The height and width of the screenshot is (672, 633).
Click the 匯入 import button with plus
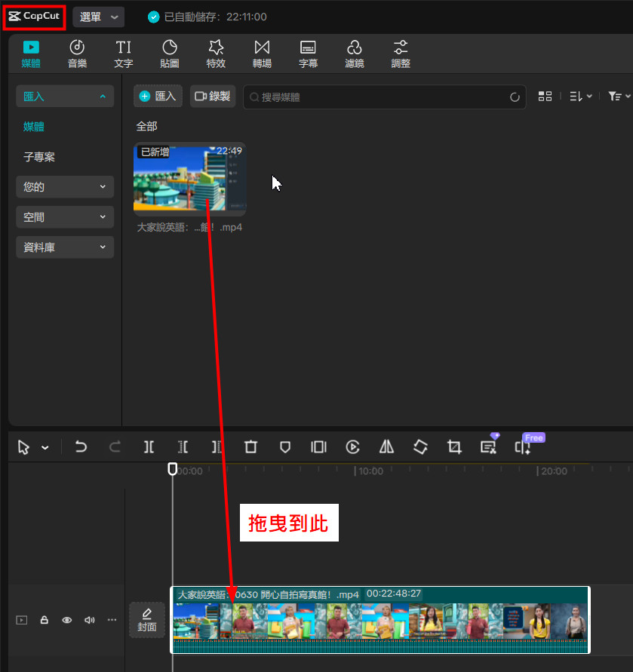(x=158, y=97)
